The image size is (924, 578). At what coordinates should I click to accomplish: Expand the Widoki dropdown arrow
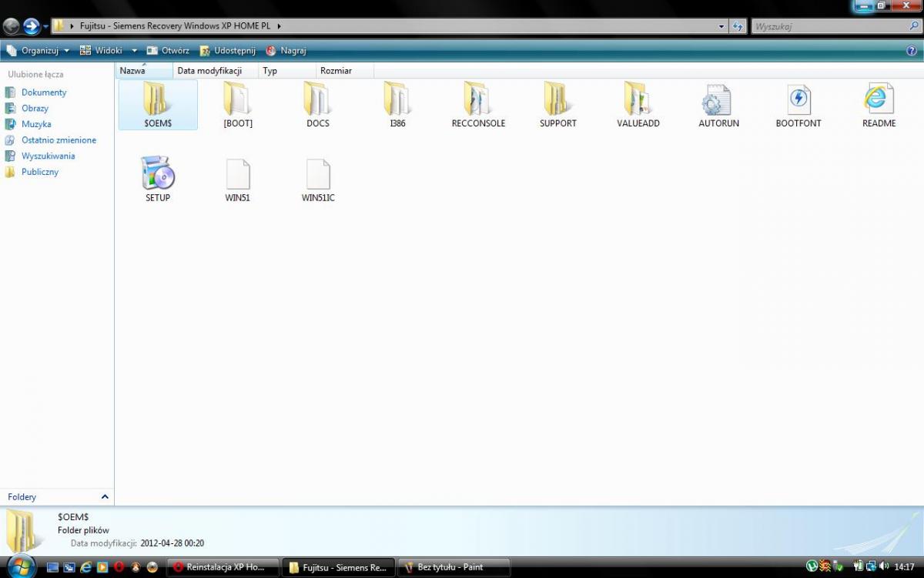tap(134, 51)
